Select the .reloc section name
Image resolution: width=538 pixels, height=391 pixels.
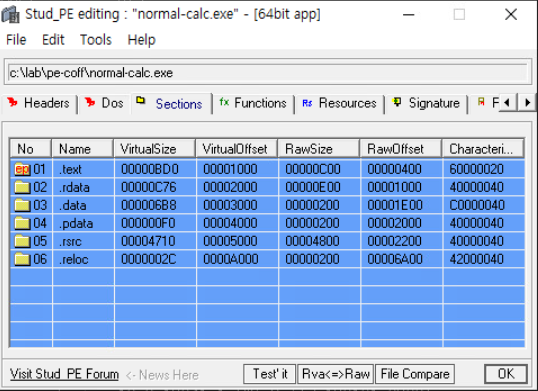coord(74,259)
